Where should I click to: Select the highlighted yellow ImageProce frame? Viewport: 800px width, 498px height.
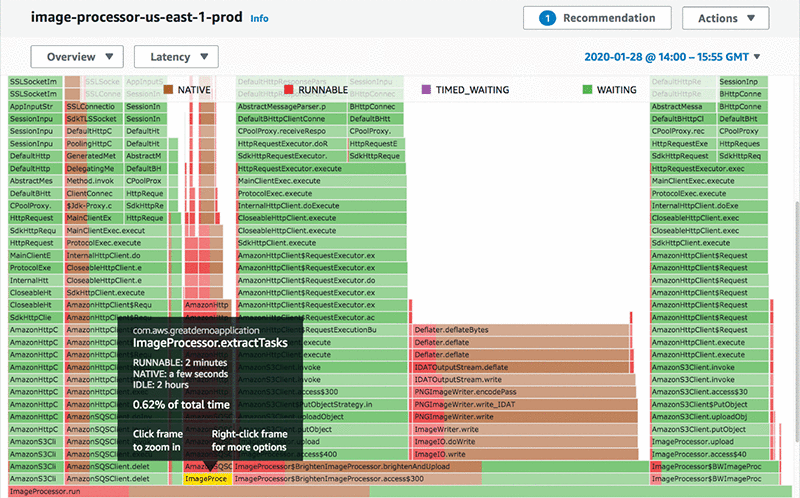point(207,479)
